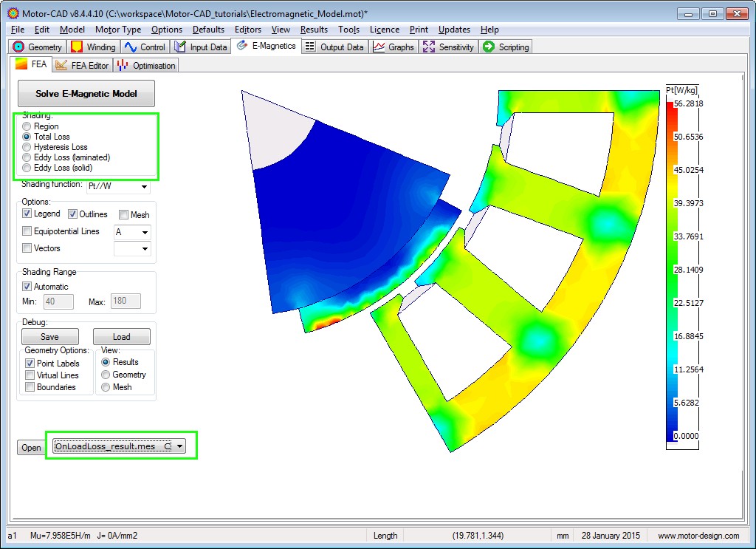Uncheck the Automatic shading range checkbox

pos(27,287)
